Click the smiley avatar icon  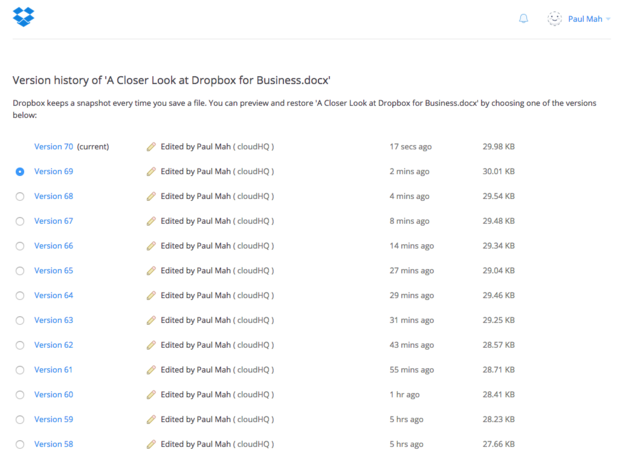coord(554,19)
